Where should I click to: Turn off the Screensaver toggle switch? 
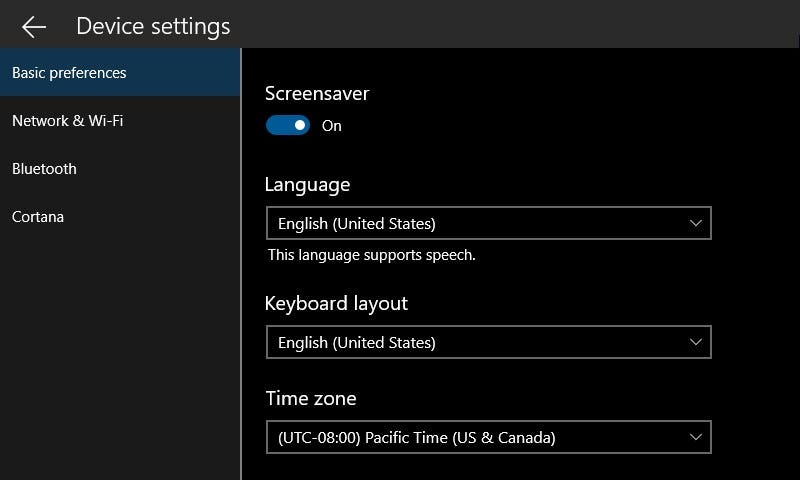(288, 125)
